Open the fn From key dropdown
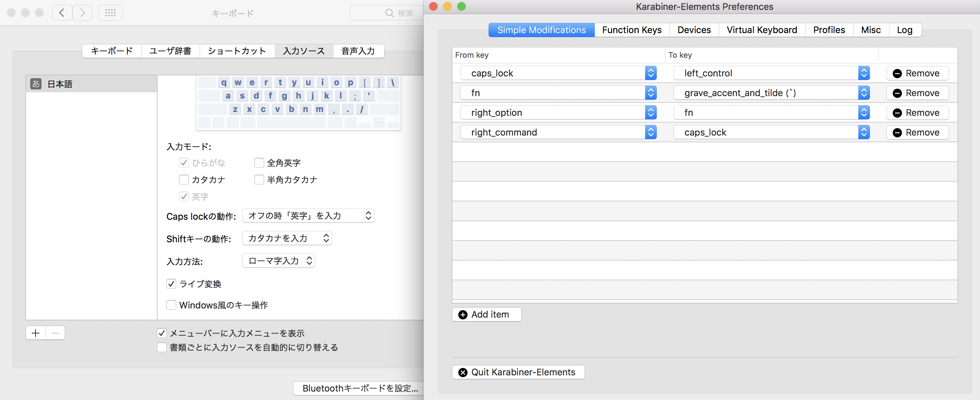This screenshot has width=980, height=400. point(559,93)
